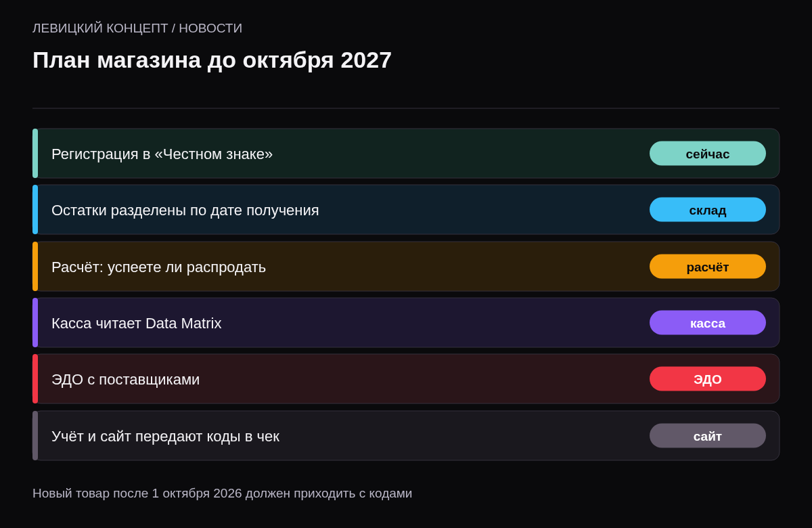This screenshot has width=812, height=528.
Task: Open «Расчёт: успеете ли распродать» row
Action: 406,267
